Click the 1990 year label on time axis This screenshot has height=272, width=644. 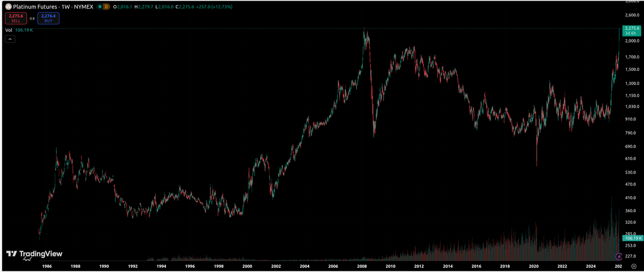coord(104,266)
